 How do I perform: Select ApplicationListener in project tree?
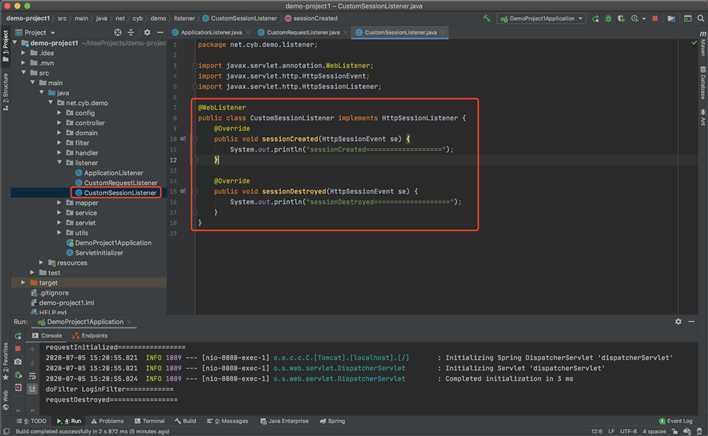pyautogui.click(x=113, y=173)
